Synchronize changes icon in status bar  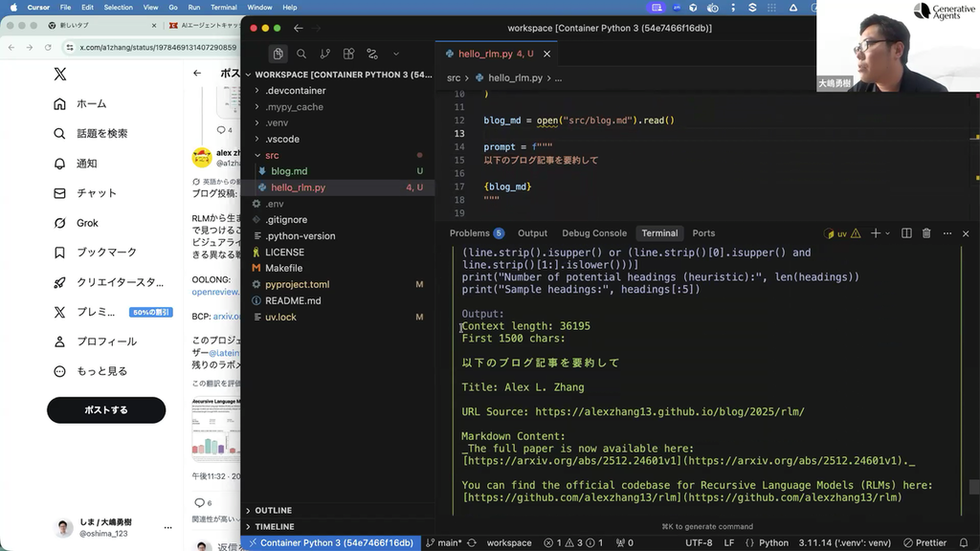coord(472,543)
